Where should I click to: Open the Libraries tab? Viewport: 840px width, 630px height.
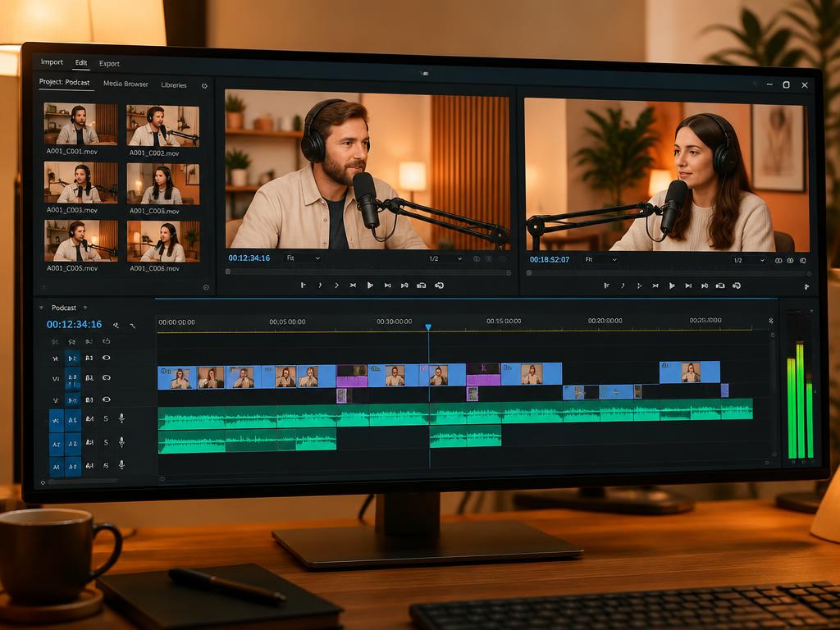(x=174, y=85)
